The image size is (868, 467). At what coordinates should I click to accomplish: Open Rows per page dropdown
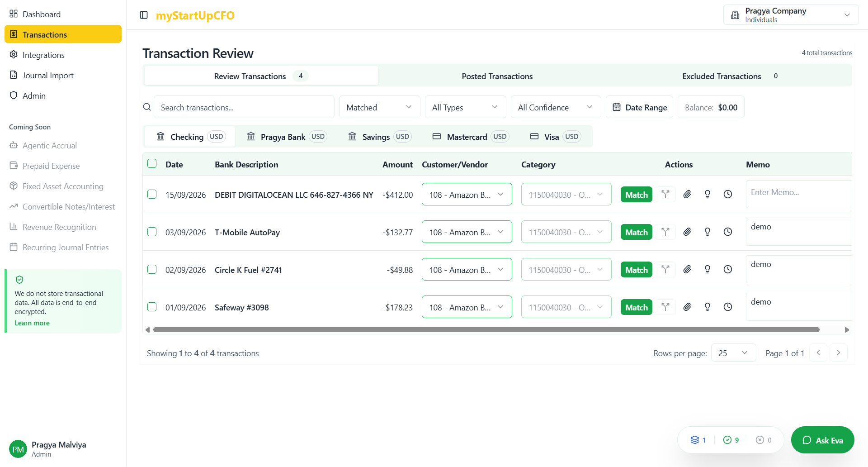pos(733,353)
